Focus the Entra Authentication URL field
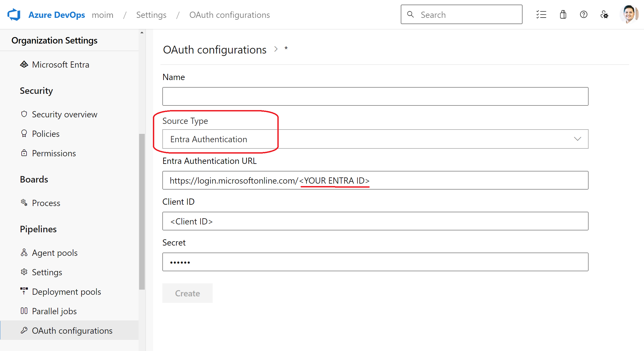644x351 pixels. (375, 180)
